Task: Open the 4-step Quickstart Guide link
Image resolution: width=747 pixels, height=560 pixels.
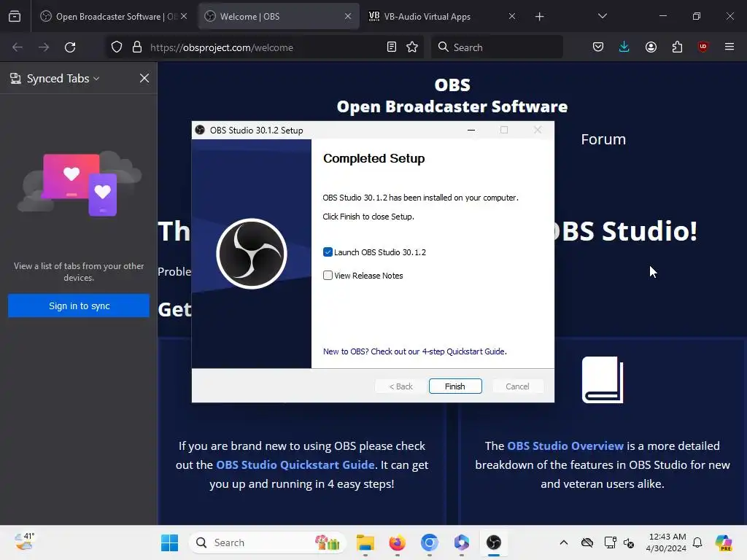Action: click(414, 351)
